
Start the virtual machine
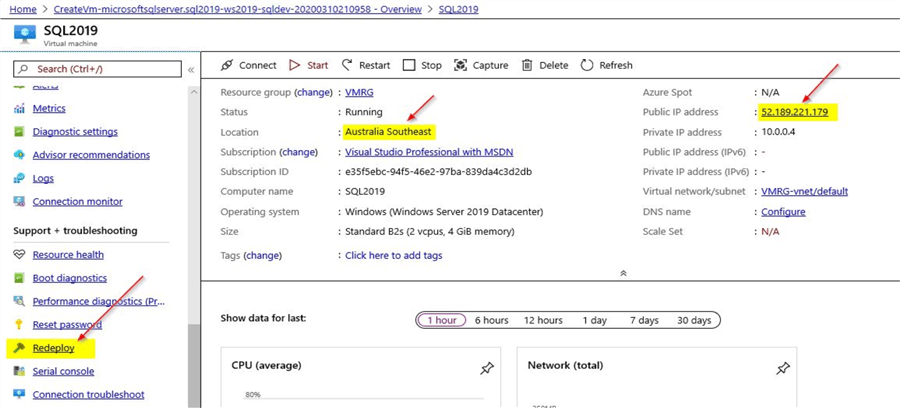pyautogui.click(x=308, y=65)
